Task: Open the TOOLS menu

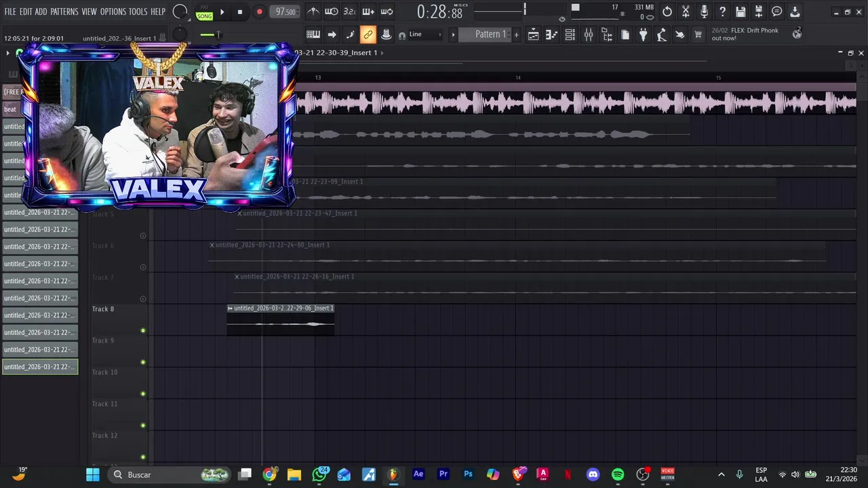Action: (x=138, y=12)
